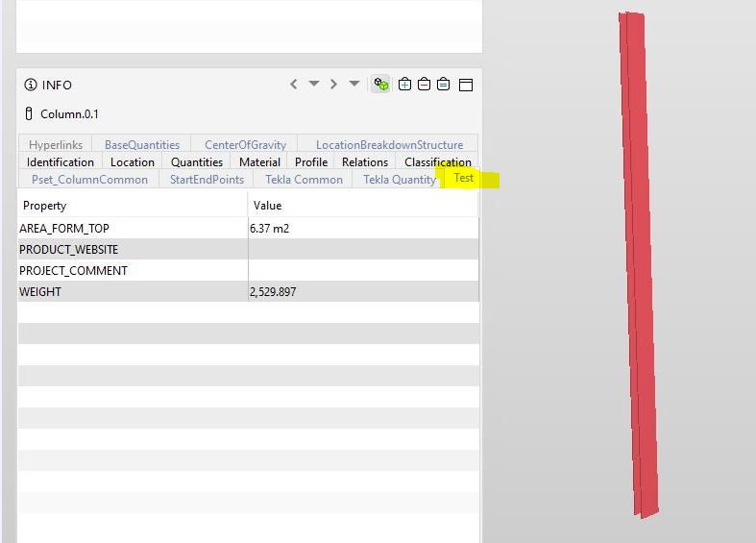Open the Material tab
This screenshot has width=756, height=543.
(259, 162)
